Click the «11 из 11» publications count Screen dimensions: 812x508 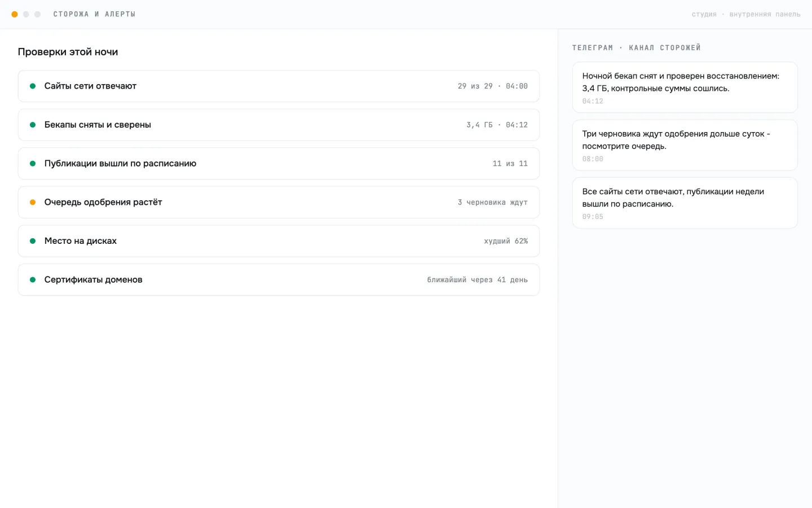pos(510,164)
